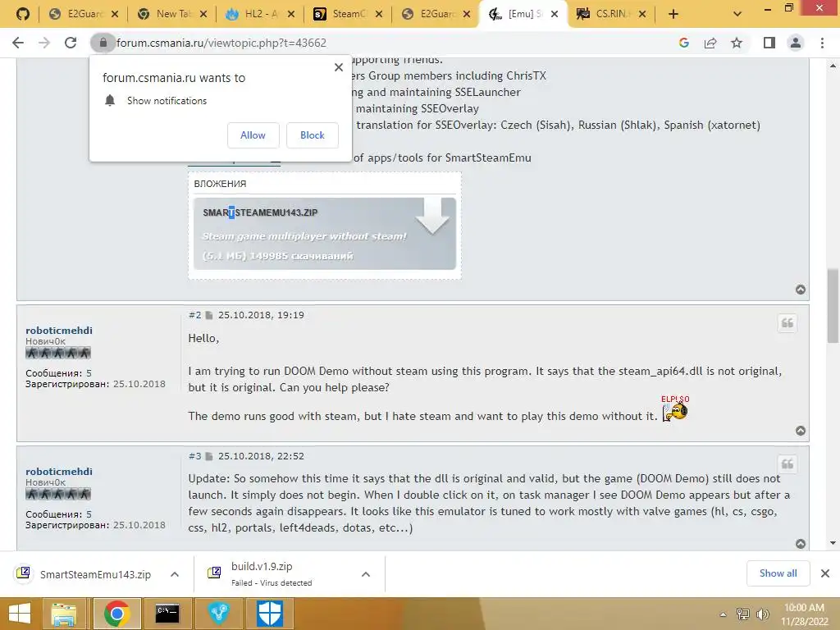This screenshot has width=840, height=630.
Task: Click the scrollbar up arrow
Action: click(833, 66)
